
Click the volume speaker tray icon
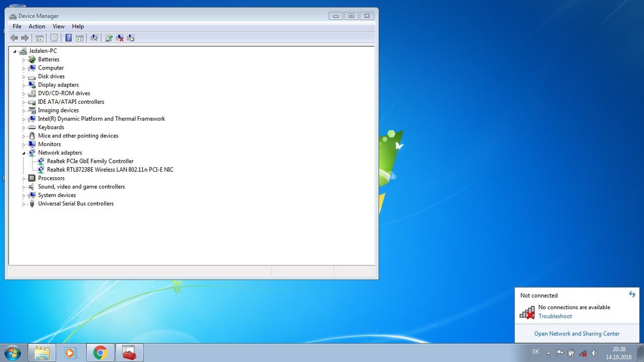[594, 353]
